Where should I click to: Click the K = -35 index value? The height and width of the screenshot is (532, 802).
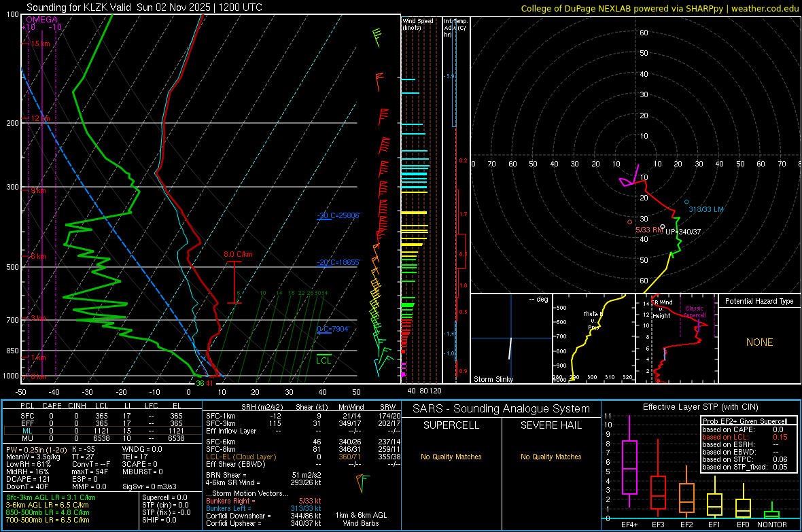[84, 449]
